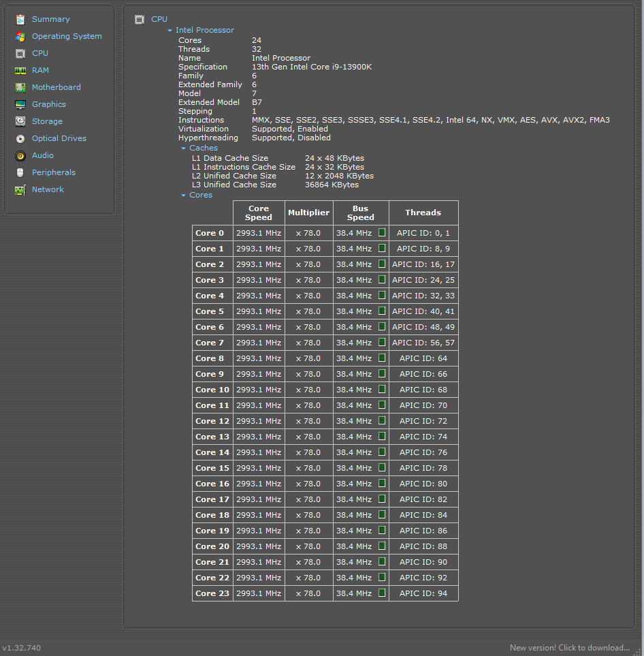Click the Peripherals mouse icon
This screenshot has width=644, height=656.
click(x=20, y=173)
